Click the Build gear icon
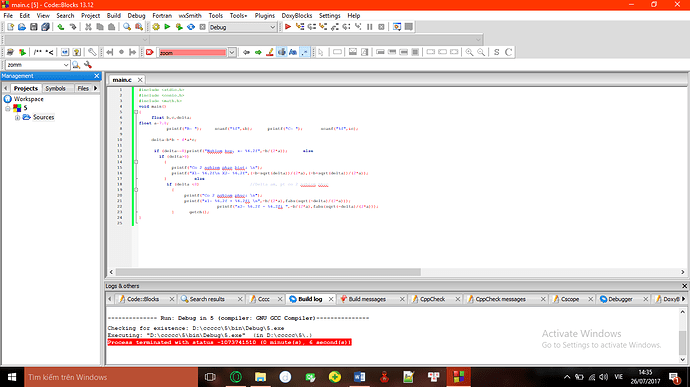 click(x=156, y=27)
